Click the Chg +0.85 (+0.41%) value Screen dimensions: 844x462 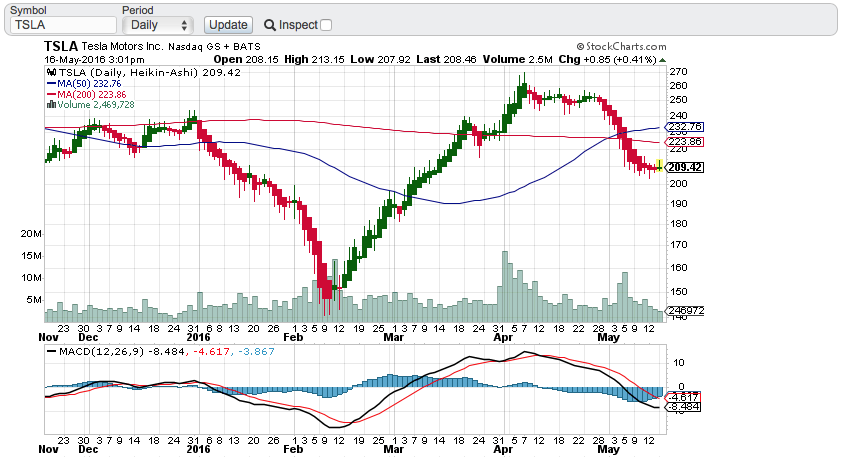tap(607, 59)
